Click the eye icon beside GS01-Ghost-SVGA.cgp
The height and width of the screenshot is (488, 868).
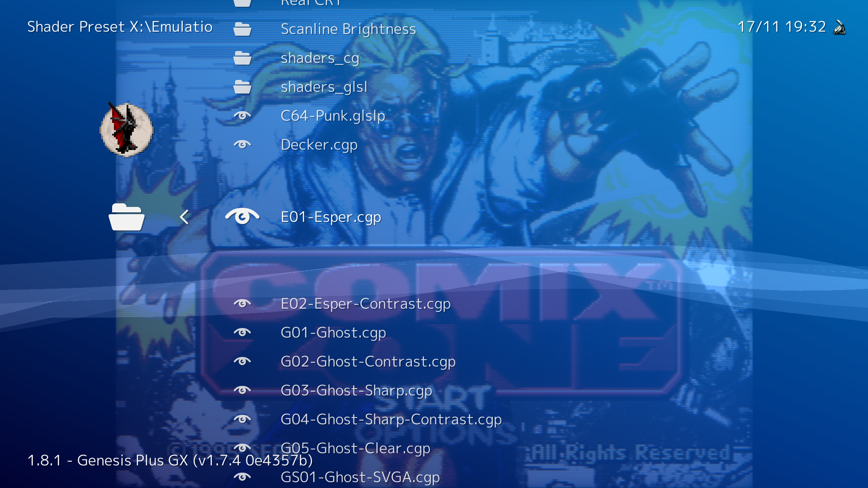coord(242,477)
